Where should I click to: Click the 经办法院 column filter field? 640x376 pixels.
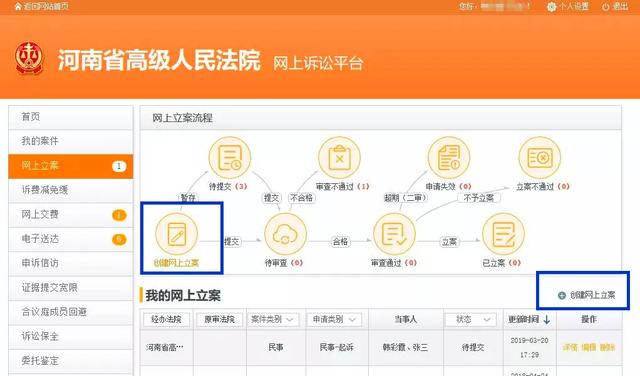coord(166,319)
